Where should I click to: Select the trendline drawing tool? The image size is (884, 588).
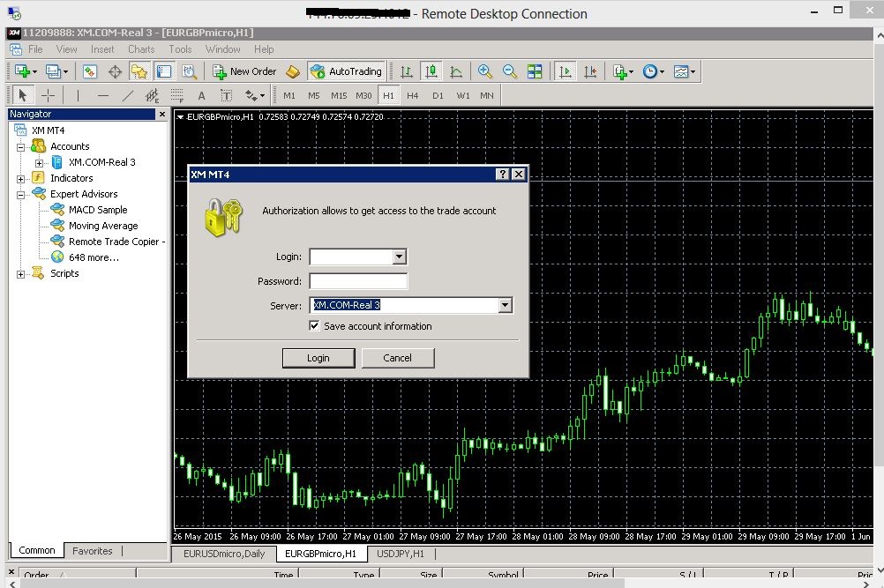point(128,96)
